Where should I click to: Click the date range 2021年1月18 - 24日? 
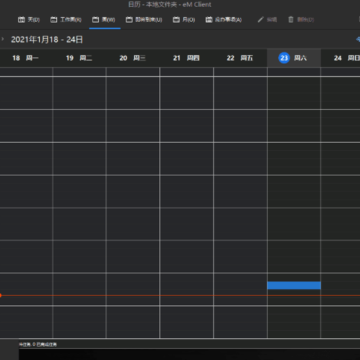pos(47,40)
